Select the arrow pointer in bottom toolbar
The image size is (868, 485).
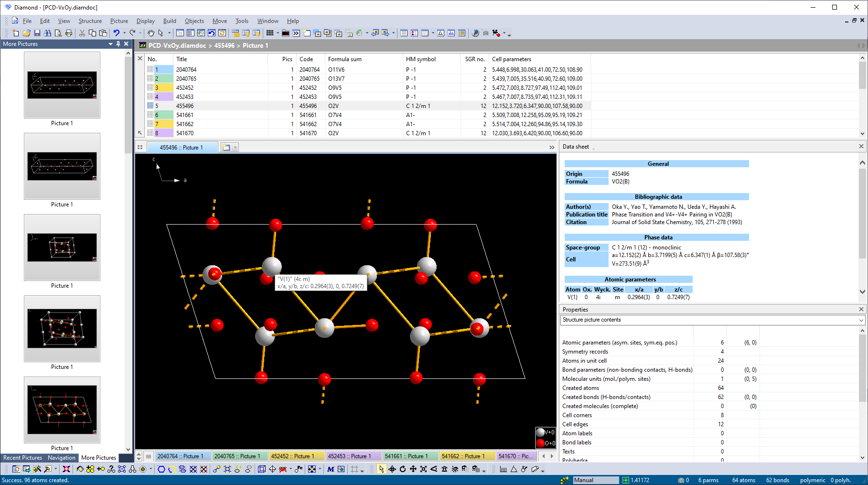click(x=381, y=469)
